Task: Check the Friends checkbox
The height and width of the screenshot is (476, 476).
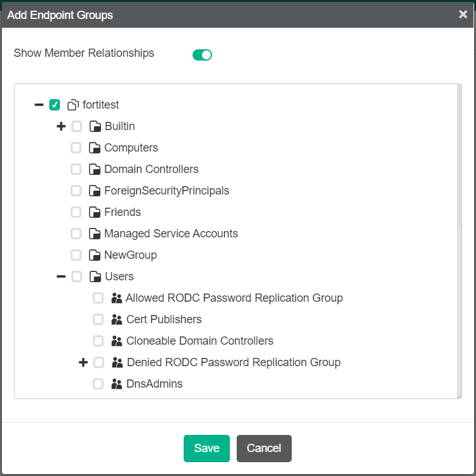Action: tap(76, 212)
